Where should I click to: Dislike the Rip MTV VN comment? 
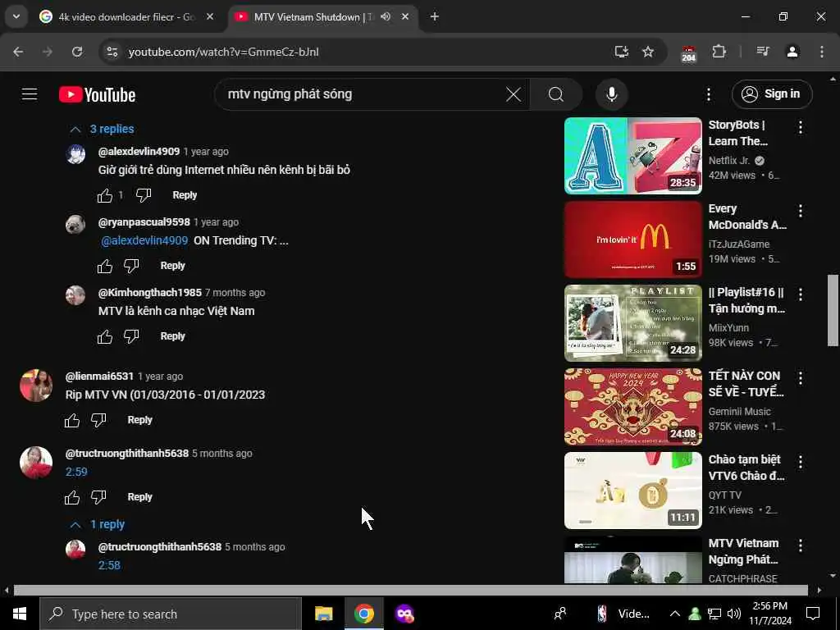coord(98,421)
